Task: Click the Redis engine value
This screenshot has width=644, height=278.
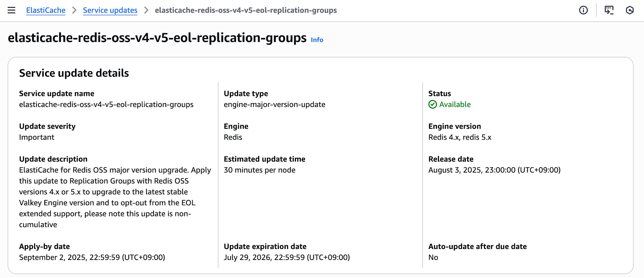Action: pyautogui.click(x=233, y=137)
